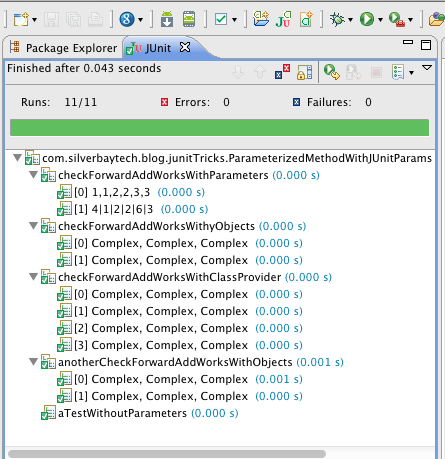Viewport: 445px width, 459px height.
Task: Click the New JUnit Test Case icon
Action: tap(283, 19)
